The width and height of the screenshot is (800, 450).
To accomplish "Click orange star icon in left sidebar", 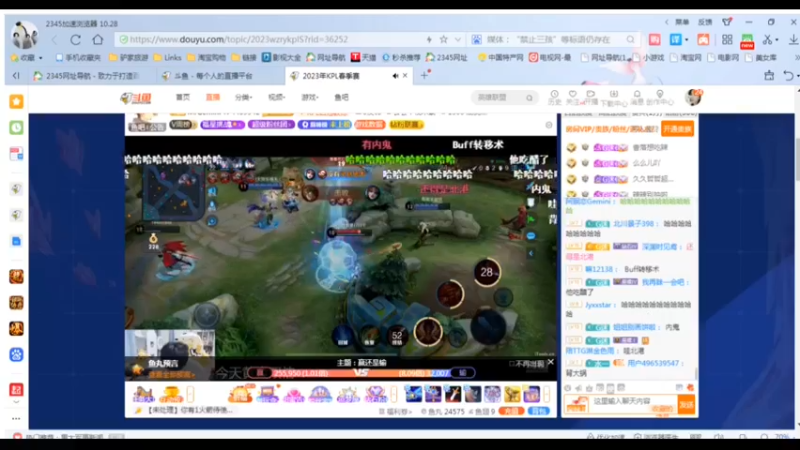I will tap(16, 102).
